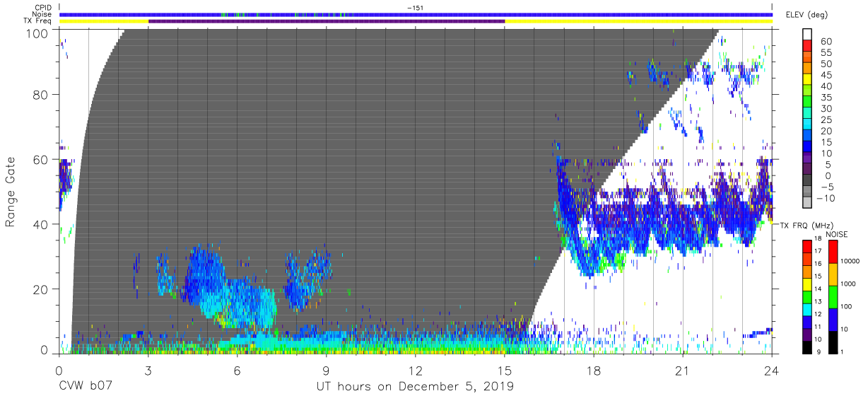This screenshot has height=401, width=868.
Task: Click the UT hours on December 5, 2019 title
Action: [415, 387]
